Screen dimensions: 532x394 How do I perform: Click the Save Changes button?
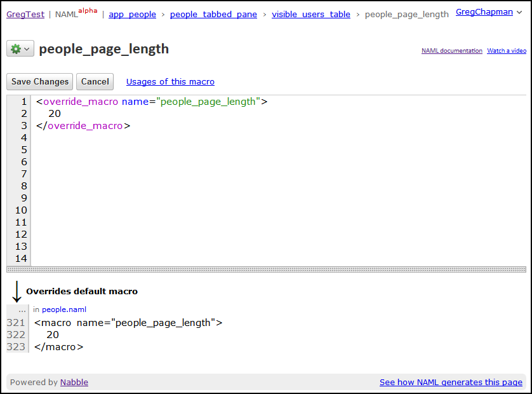[x=40, y=81]
